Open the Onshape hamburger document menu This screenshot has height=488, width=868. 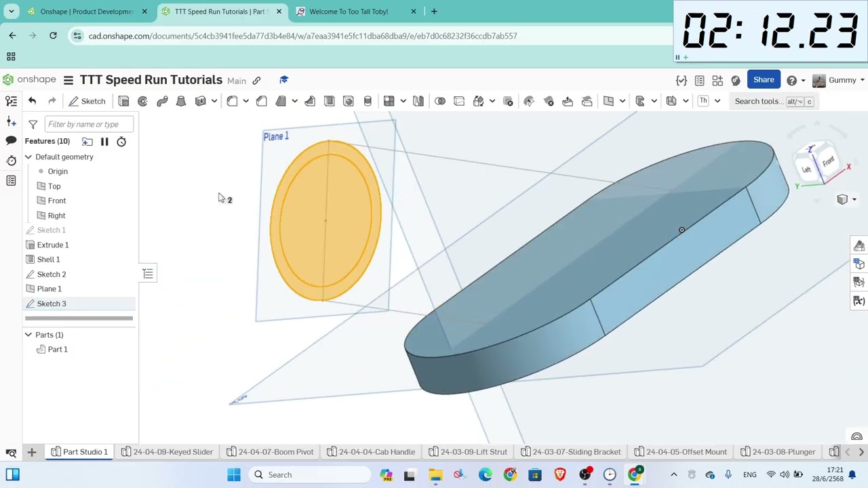pyautogui.click(x=68, y=80)
